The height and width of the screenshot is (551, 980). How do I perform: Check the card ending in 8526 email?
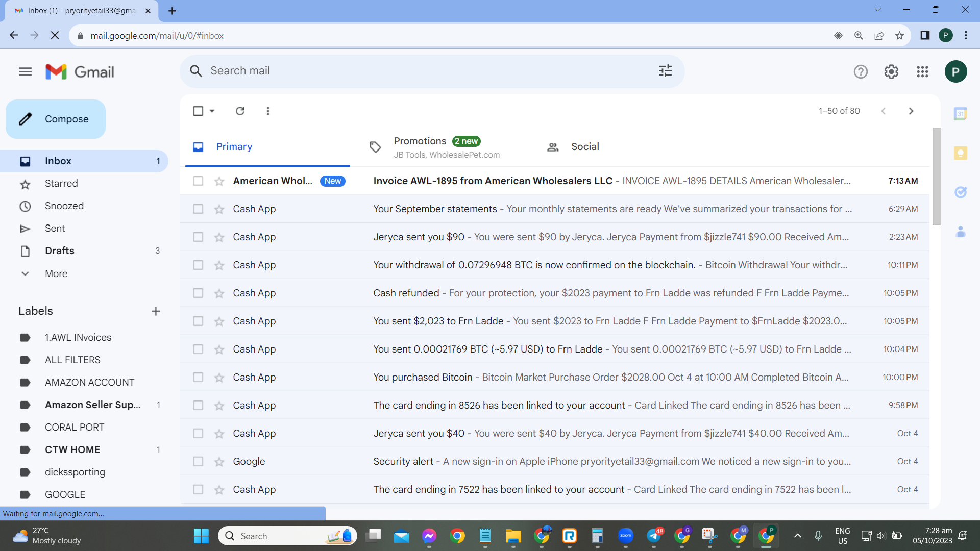(198, 406)
